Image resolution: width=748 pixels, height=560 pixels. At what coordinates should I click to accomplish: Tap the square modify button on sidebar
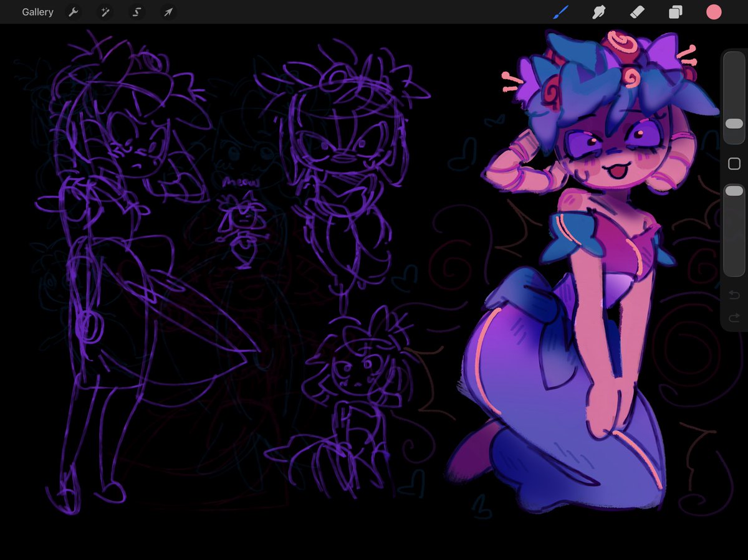point(734,164)
